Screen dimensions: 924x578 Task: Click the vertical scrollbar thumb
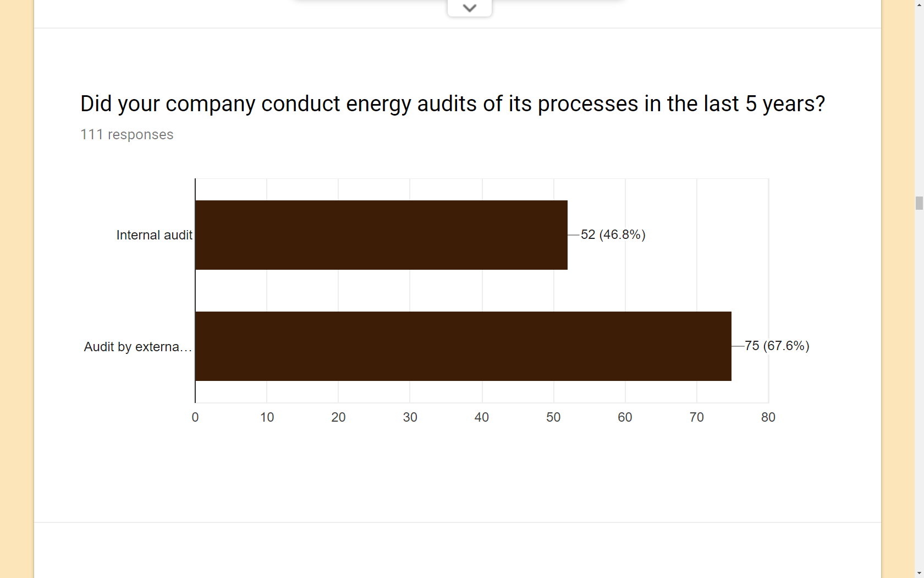(919, 203)
